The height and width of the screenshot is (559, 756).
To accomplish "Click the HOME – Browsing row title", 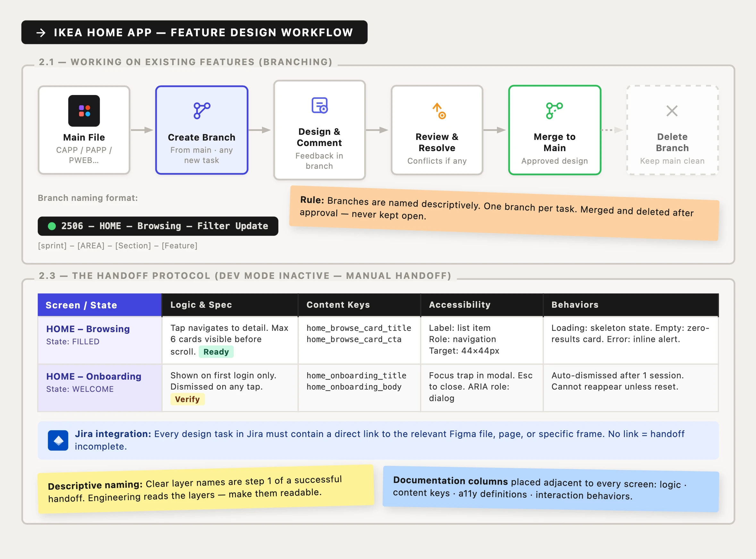I will pos(88,329).
